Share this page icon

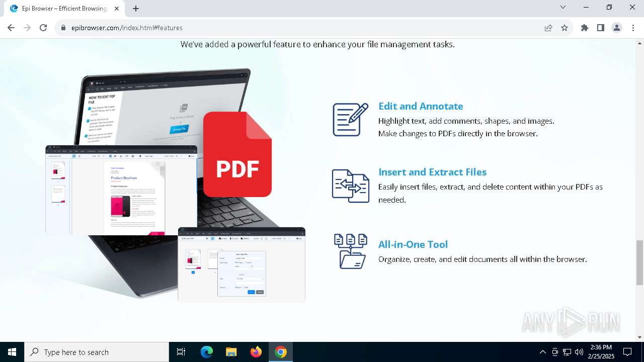(x=548, y=28)
